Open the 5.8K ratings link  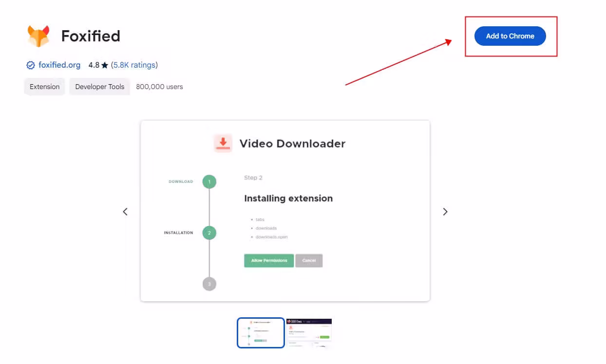134,65
